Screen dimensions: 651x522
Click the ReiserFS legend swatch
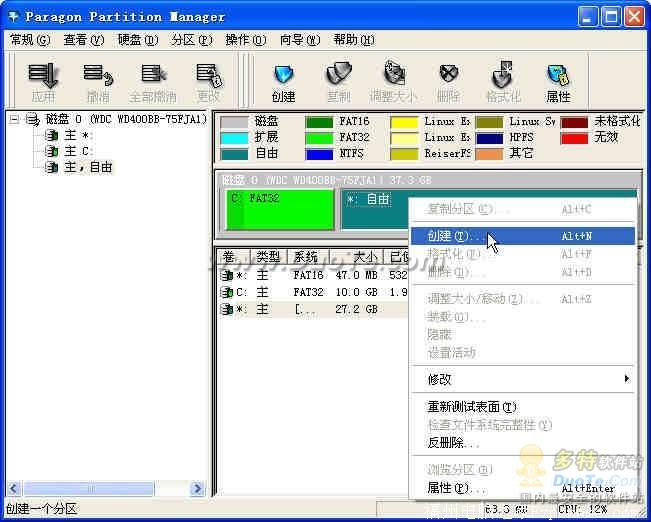(x=404, y=154)
